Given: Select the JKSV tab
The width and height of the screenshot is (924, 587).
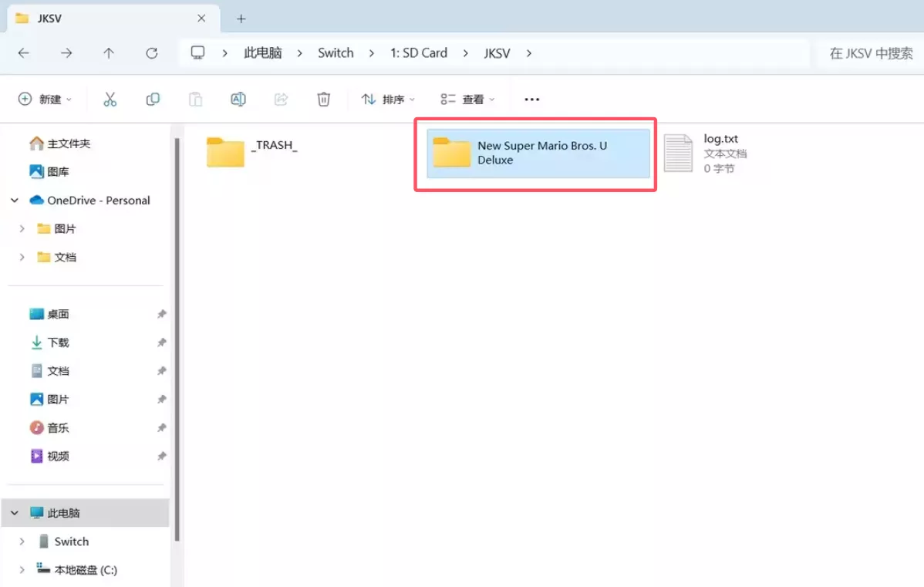Looking at the screenshot, I should pos(108,19).
